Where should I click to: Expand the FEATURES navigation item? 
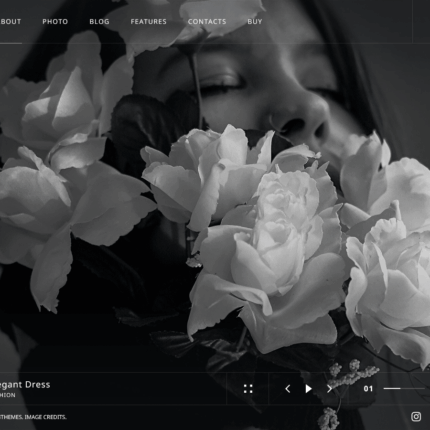[x=148, y=22]
